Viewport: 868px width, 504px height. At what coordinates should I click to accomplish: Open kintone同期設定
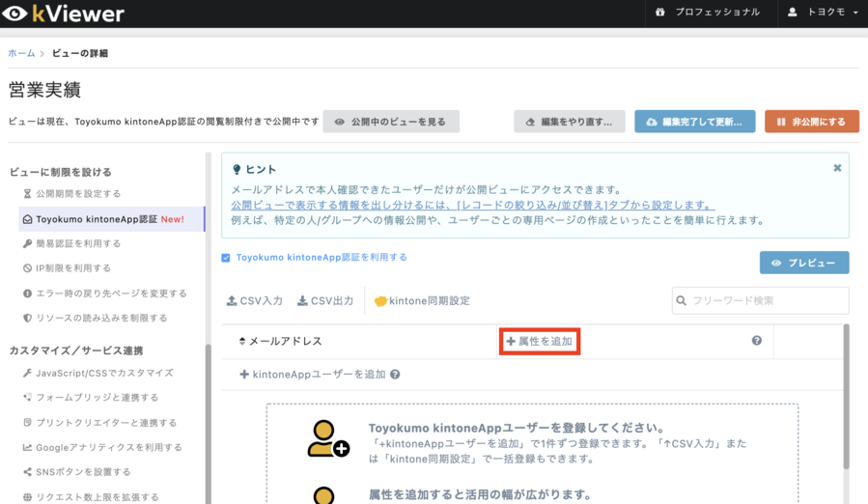coord(422,300)
